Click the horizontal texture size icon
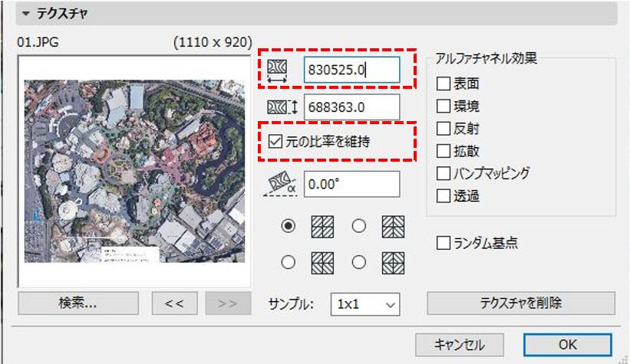 [x=277, y=71]
